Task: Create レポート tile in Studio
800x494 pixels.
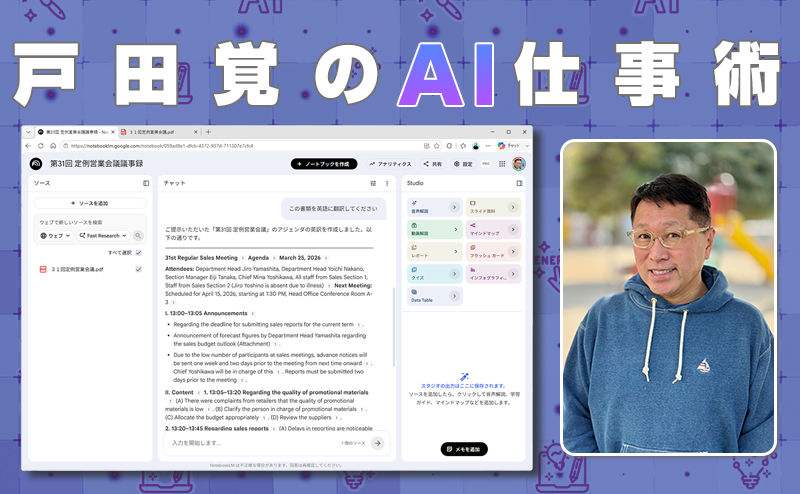Action: [x=435, y=252]
